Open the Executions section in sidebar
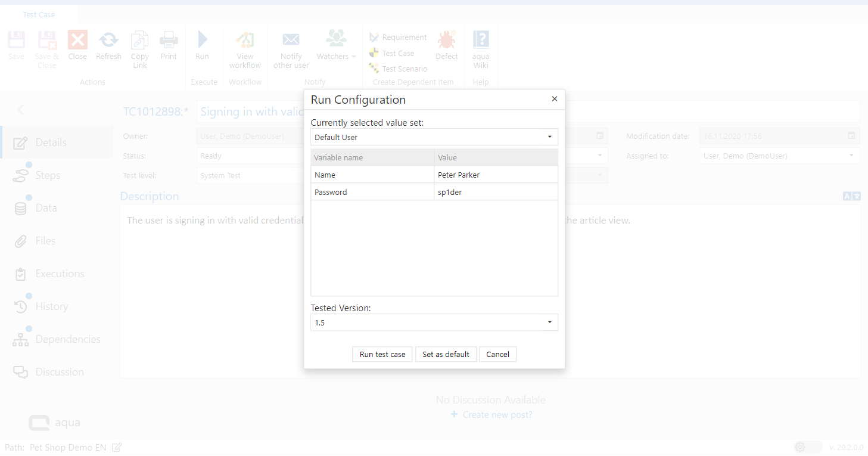Screen dimensions: 868x456 tap(60, 274)
